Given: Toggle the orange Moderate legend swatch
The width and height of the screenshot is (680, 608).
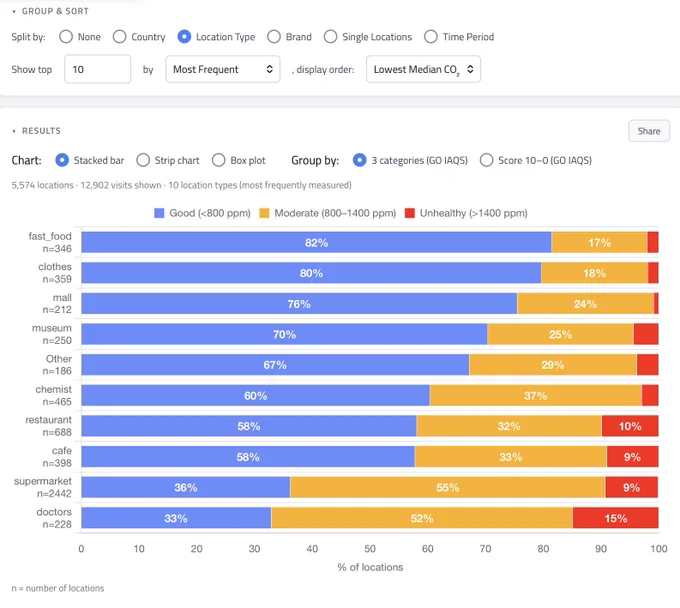Looking at the screenshot, I should (x=264, y=213).
